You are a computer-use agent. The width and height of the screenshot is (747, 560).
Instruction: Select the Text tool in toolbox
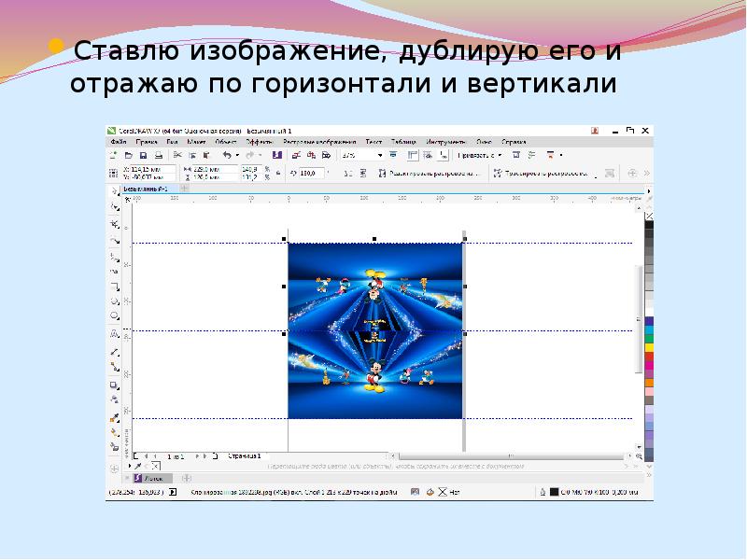115,333
